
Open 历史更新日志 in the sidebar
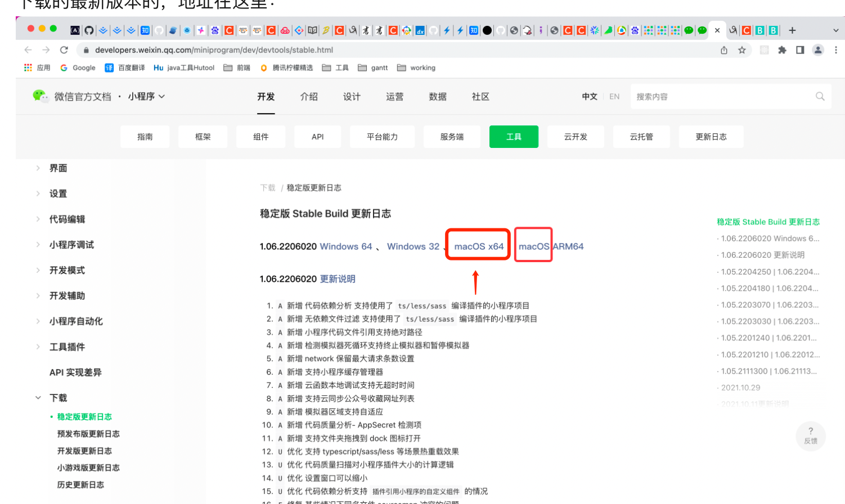(x=80, y=485)
